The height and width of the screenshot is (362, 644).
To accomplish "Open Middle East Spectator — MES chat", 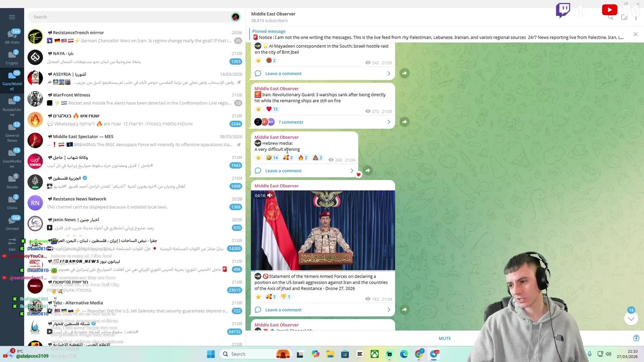I will [x=135, y=140].
